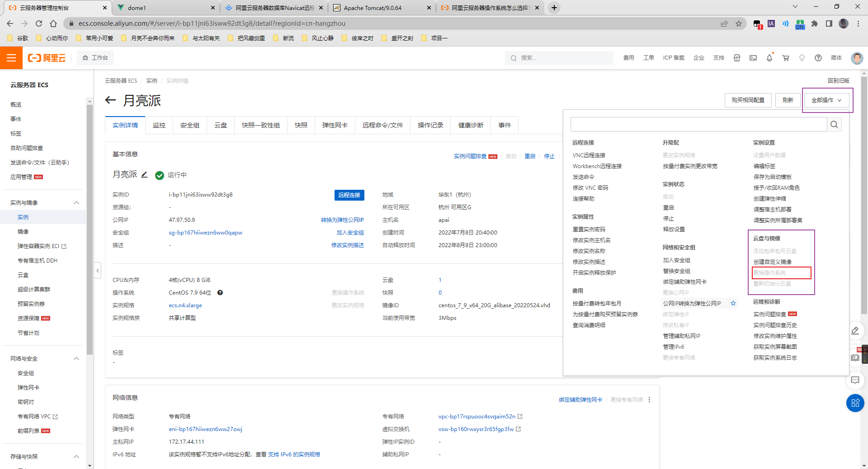The image size is (868, 469).
Task: Click the help icon next to CentOS 7.9 64位
Action: point(220,292)
